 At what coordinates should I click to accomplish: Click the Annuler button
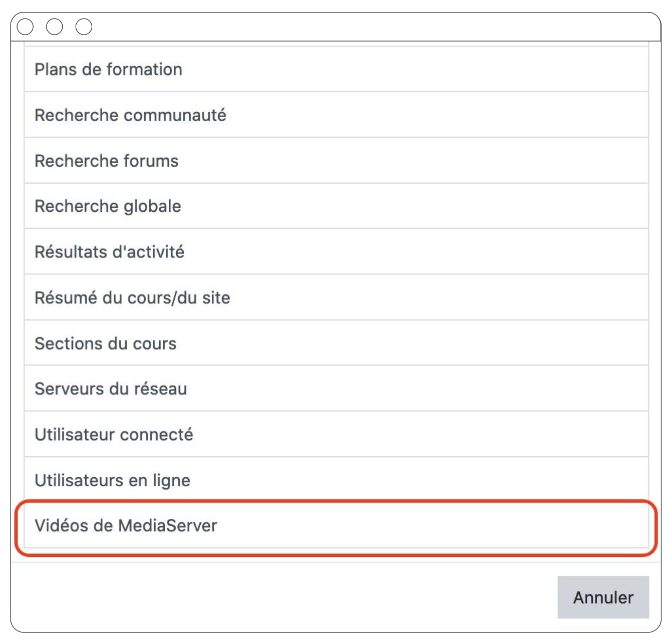[603, 597]
